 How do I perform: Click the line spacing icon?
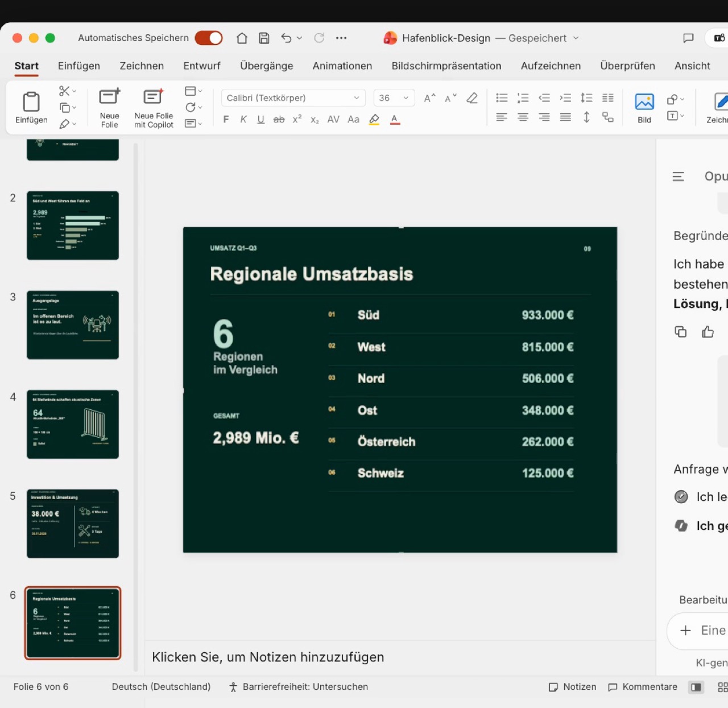[586, 98]
